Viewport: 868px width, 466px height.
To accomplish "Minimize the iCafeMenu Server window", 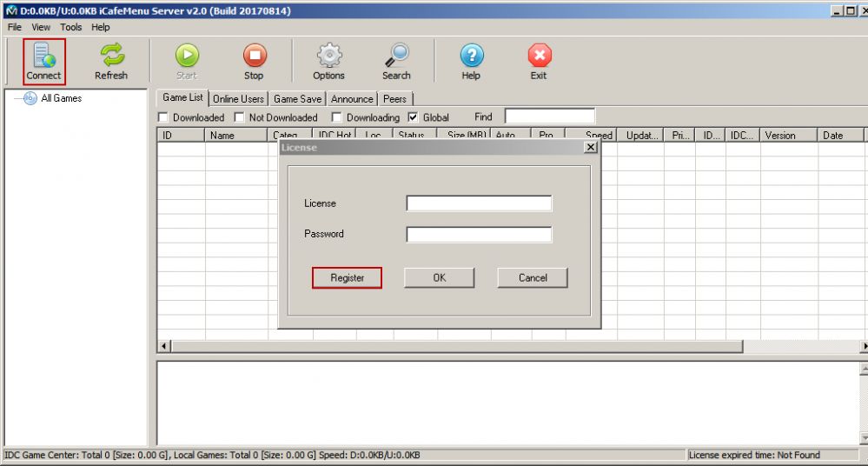I will point(838,10).
